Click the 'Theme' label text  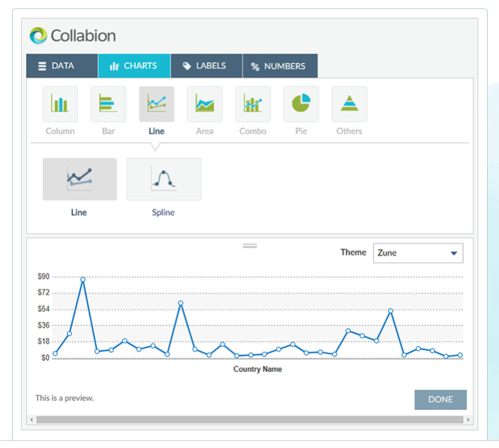pyautogui.click(x=353, y=252)
